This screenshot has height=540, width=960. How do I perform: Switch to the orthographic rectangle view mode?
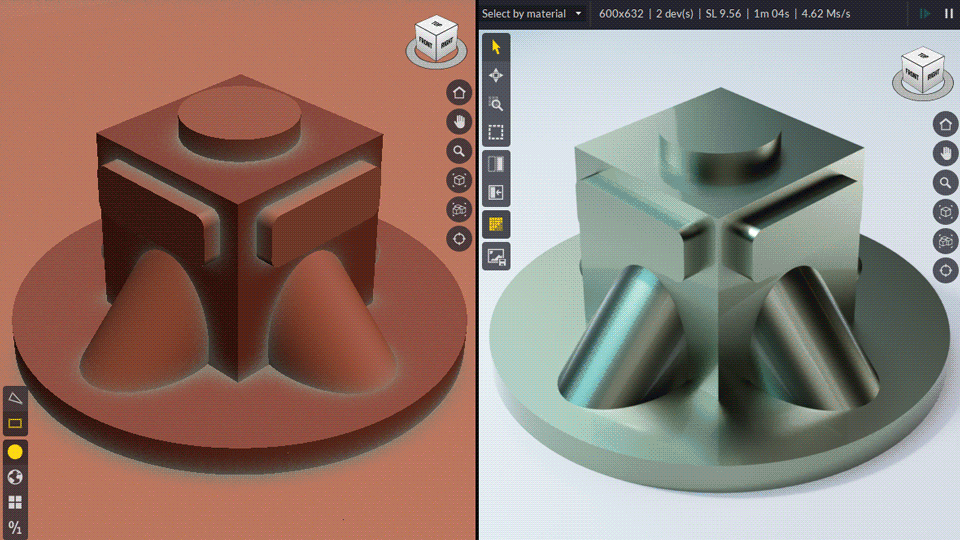[x=15, y=423]
